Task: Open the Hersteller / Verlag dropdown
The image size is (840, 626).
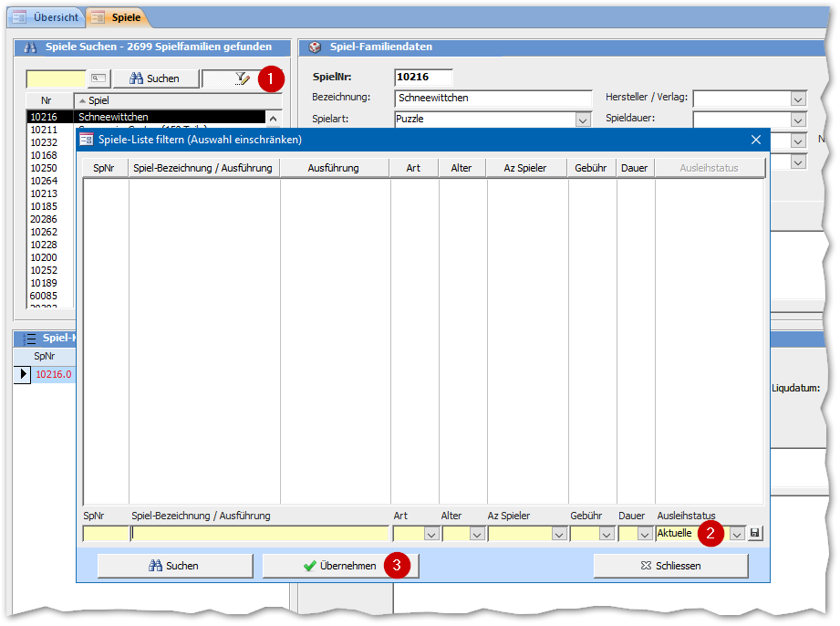Action: pyautogui.click(x=798, y=99)
